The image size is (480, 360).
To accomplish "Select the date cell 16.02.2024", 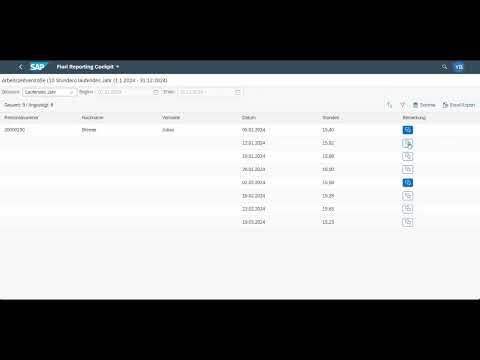I will click(253, 196).
